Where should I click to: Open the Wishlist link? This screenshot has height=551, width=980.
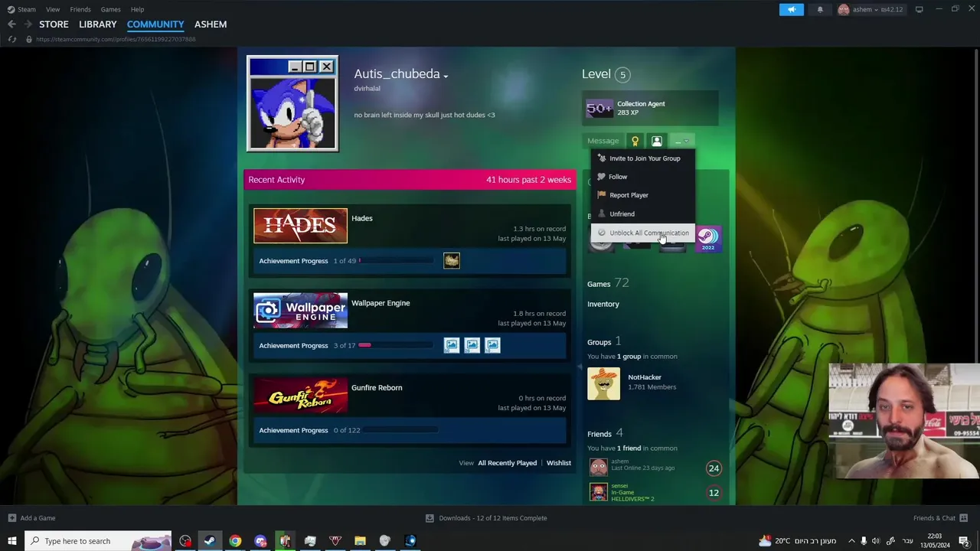559,463
